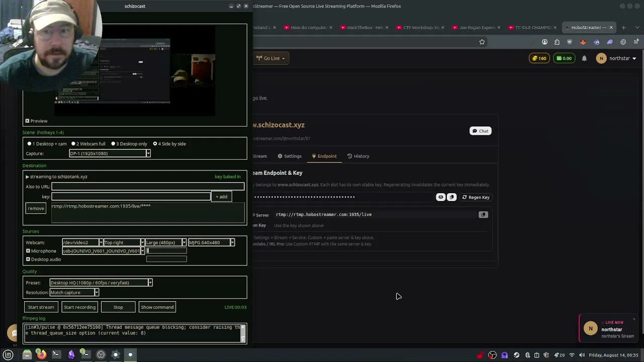Screen dimensions: 644x362
Task: Open a new Firefox tab
Action: [x=623, y=28]
